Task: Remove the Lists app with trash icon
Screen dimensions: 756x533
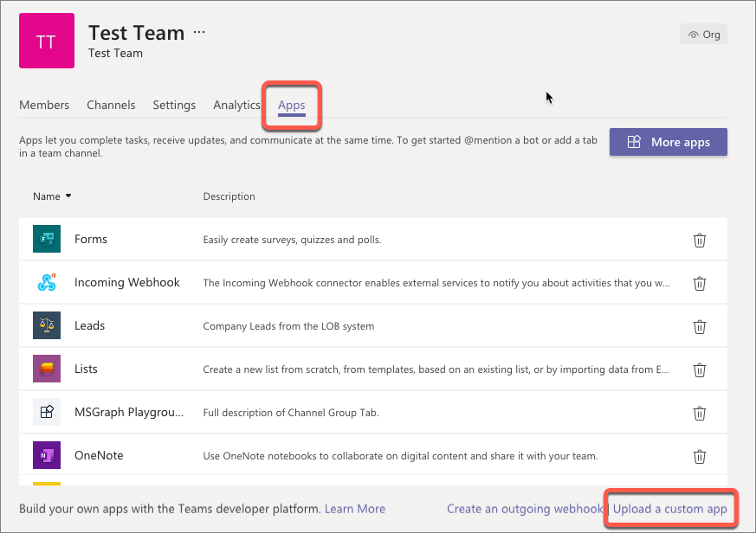Action: point(700,370)
